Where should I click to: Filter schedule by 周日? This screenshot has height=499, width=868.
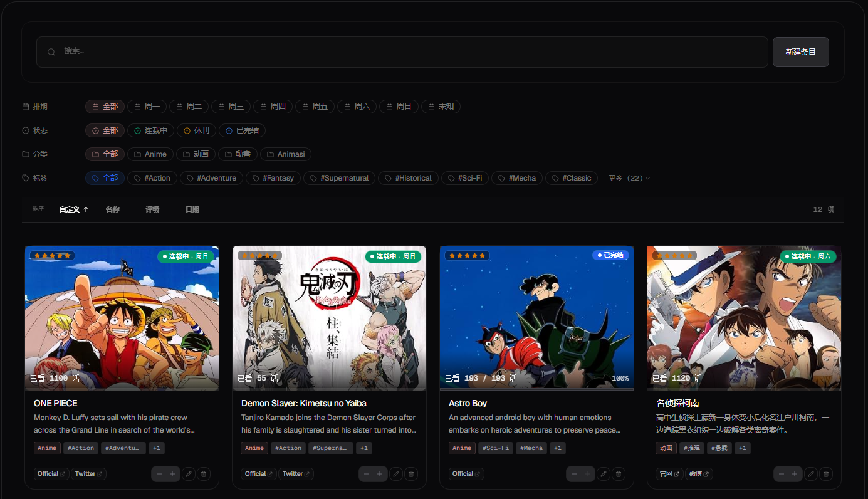[x=399, y=107]
